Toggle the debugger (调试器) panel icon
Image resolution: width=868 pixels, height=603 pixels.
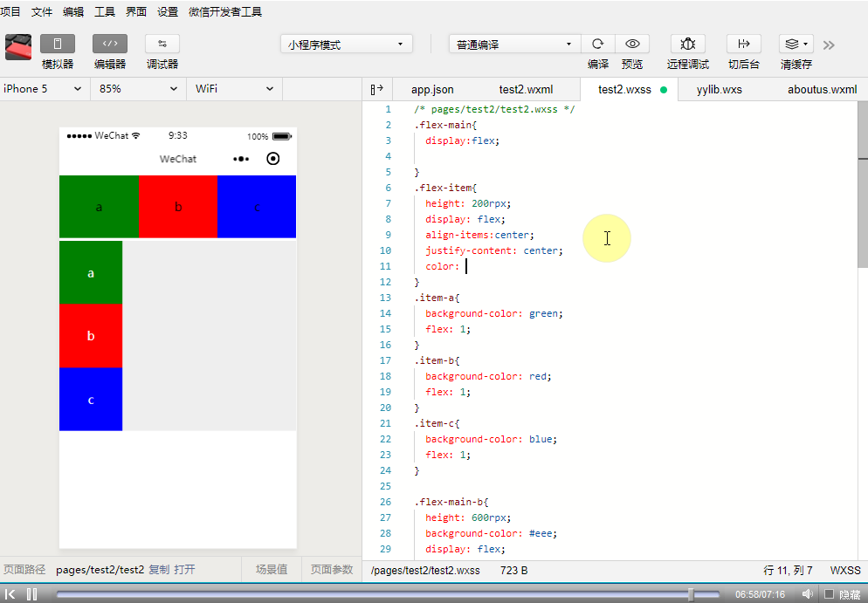coord(162,44)
